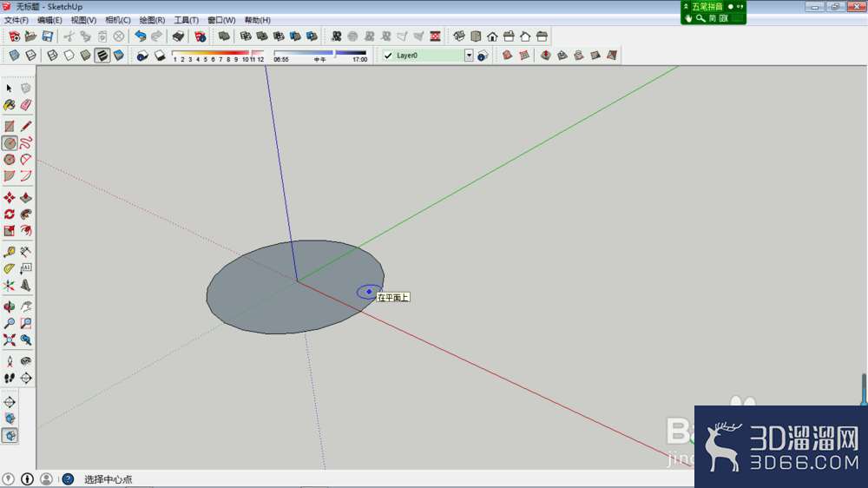Enable Monochrome face style

tap(118, 56)
